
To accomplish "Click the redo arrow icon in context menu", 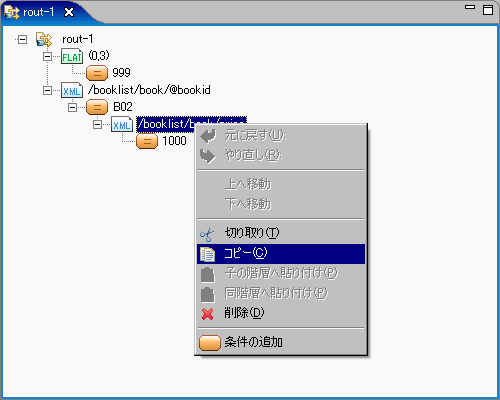I will 207,156.
